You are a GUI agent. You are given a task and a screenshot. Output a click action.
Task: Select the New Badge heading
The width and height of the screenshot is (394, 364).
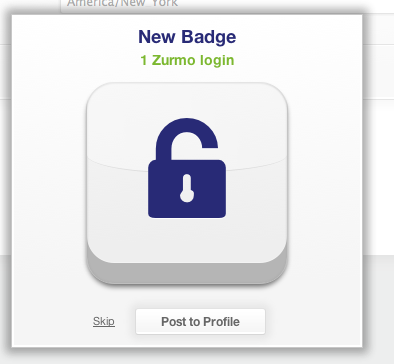click(187, 37)
